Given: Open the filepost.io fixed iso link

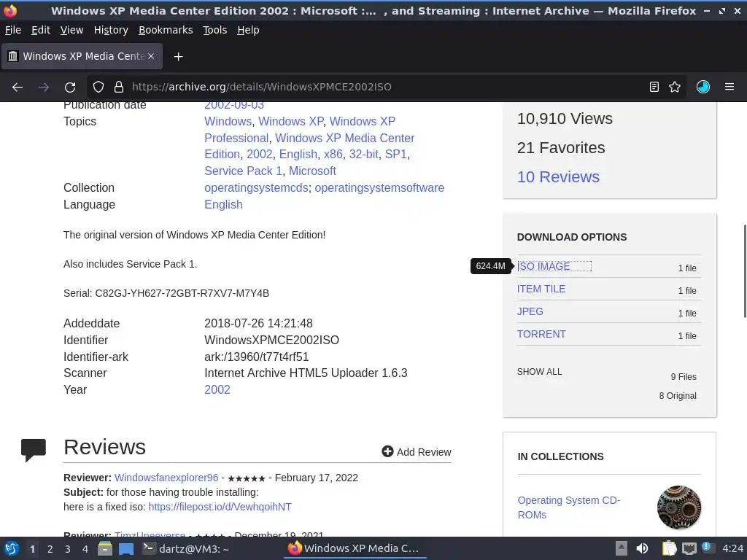Looking at the screenshot, I should coord(220,507).
